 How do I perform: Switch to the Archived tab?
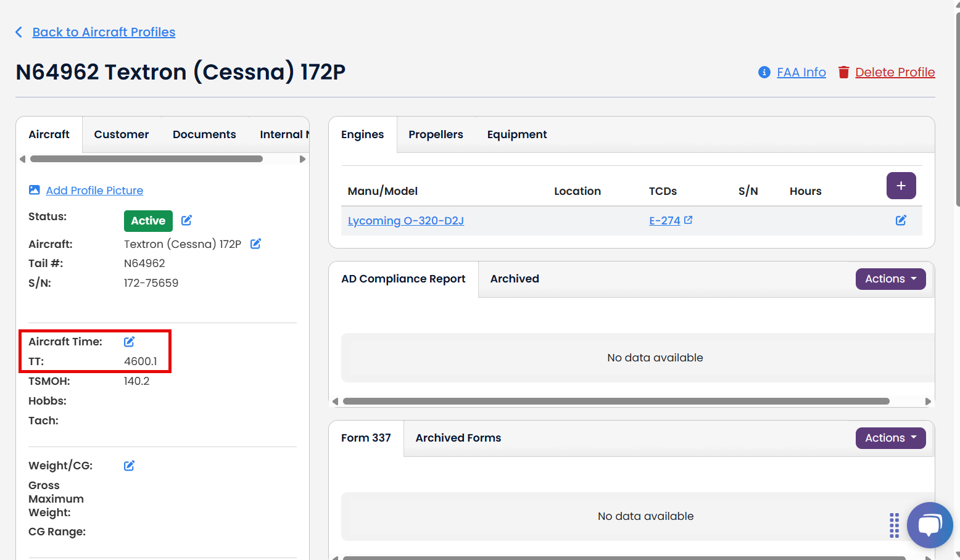tap(515, 279)
